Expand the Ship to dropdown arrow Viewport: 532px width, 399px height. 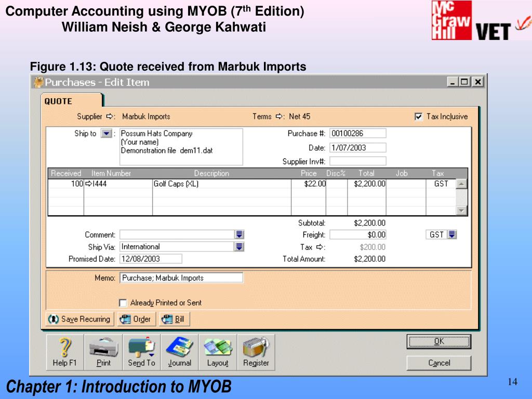[106, 134]
